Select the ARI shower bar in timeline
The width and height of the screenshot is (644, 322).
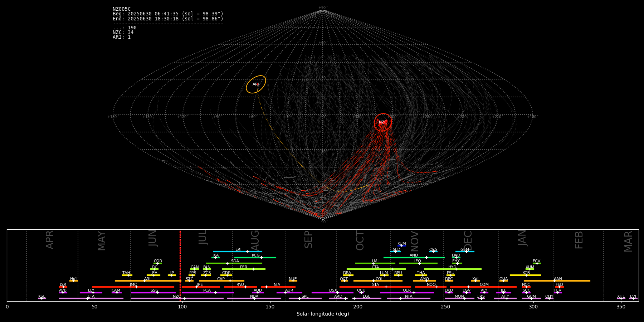tap(148, 281)
